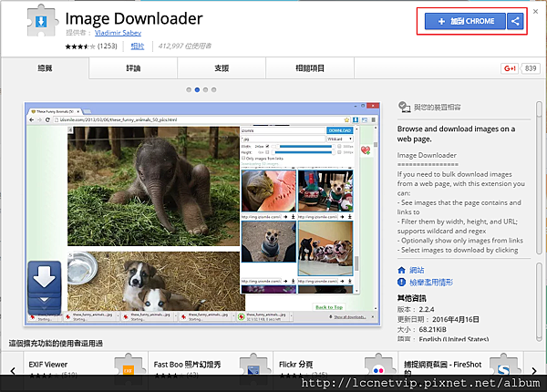Click the star rating (1253)

91,46
